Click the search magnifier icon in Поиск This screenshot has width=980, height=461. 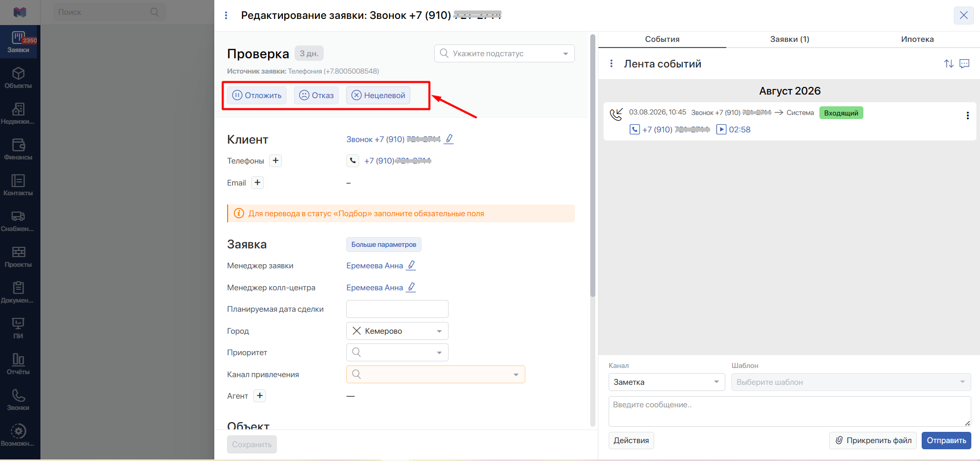154,12
